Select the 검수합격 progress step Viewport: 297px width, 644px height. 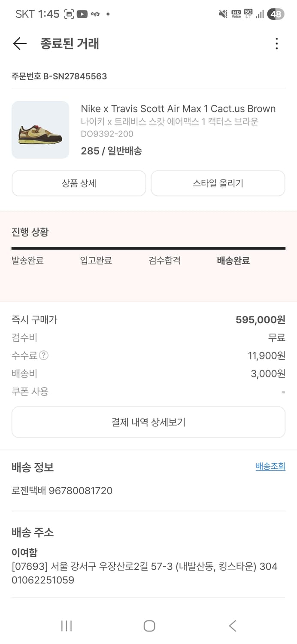coord(164,261)
